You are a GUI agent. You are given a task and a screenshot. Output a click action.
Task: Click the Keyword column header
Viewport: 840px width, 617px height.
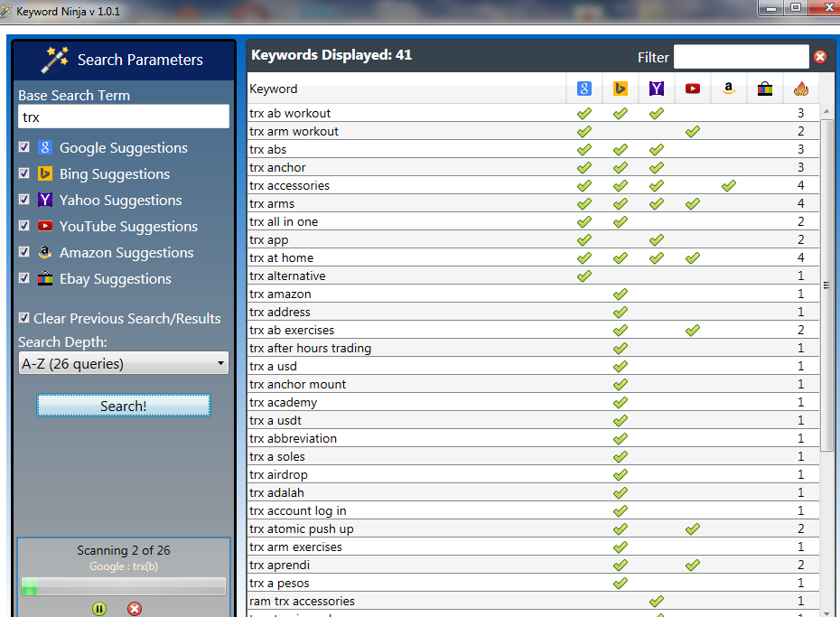(x=406, y=89)
